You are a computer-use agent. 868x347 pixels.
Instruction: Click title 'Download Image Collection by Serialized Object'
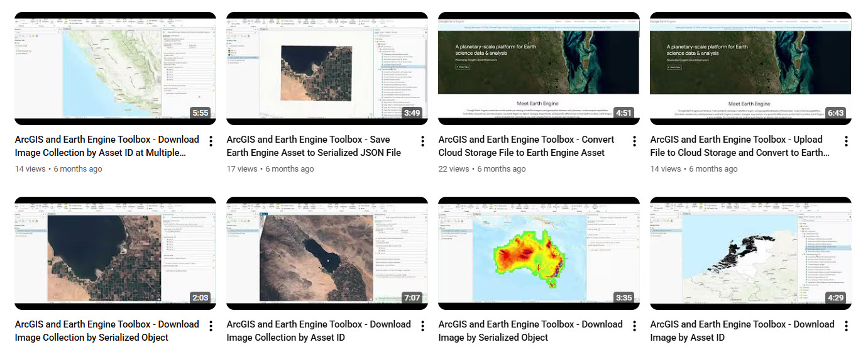pos(107,331)
